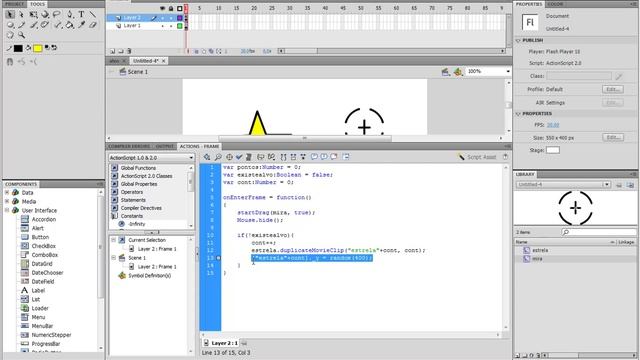
Task: Expand the Statements category
Action: [x=114, y=200]
